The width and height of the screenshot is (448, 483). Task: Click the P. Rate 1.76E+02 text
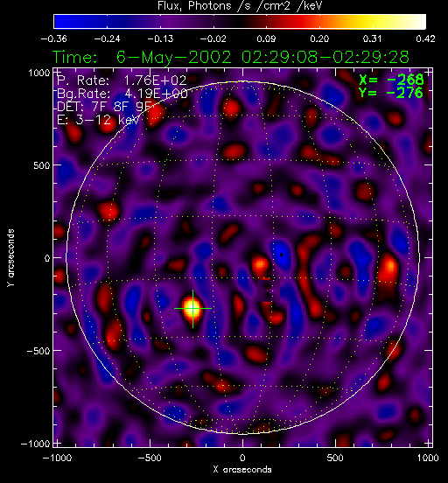click(x=122, y=80)
